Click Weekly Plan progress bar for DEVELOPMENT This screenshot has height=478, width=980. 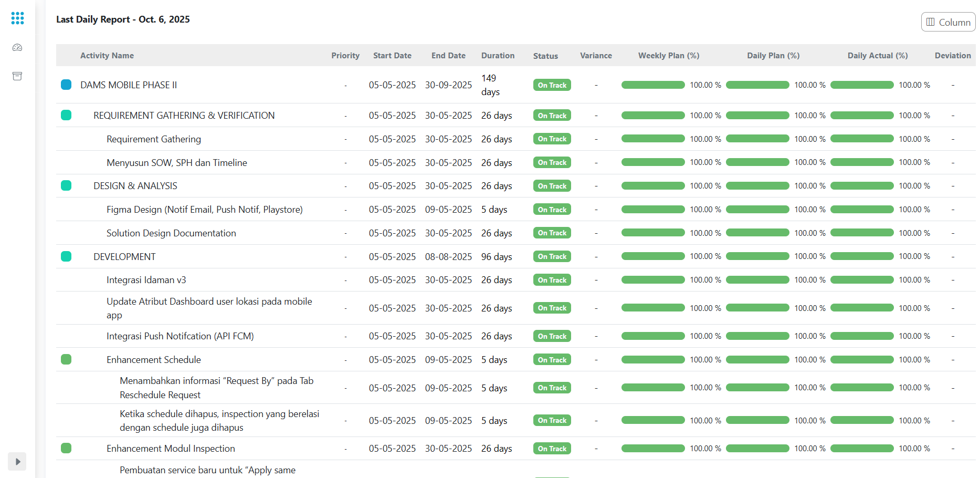point(653,256)
